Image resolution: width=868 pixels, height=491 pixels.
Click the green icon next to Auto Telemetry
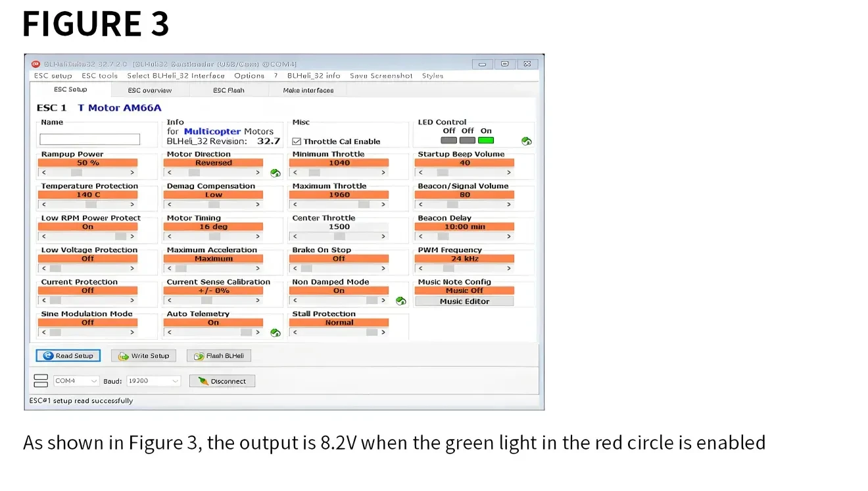(276, 333)
